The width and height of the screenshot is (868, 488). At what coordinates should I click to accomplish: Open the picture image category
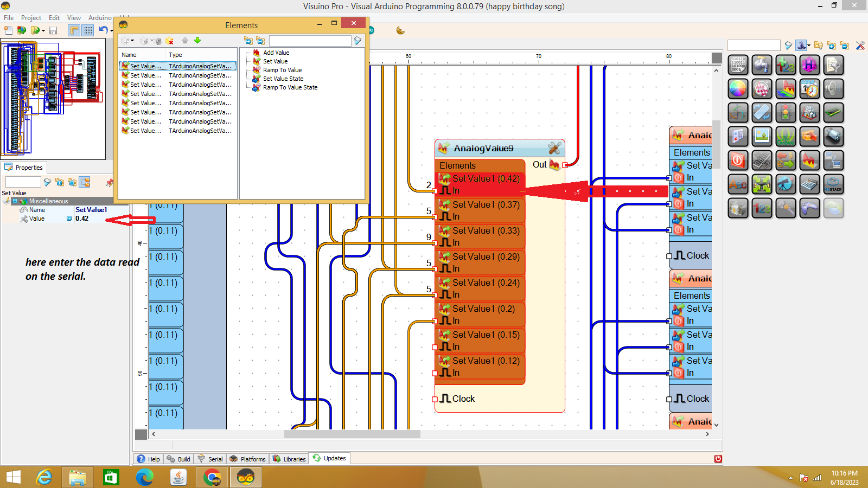click(x=762, y=137)
